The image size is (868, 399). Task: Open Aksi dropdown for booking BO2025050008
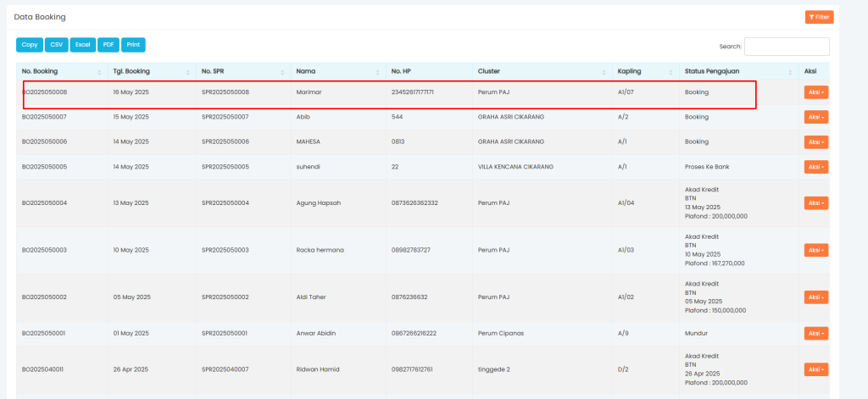pos(816,91)
